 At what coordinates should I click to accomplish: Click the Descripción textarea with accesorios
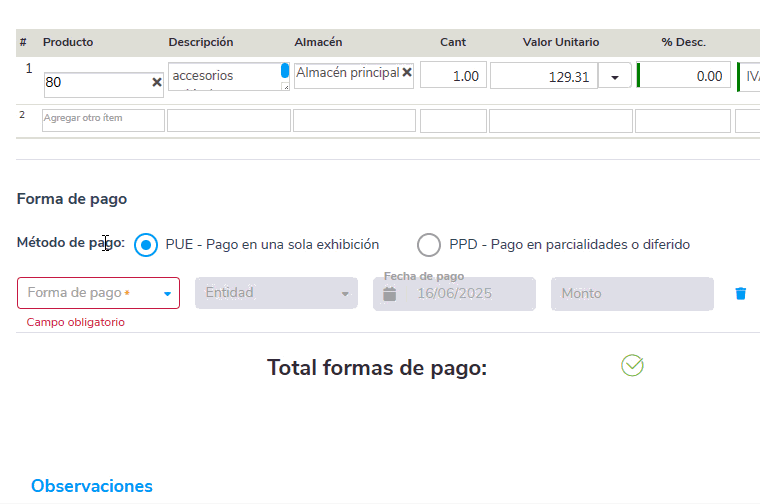click(x=224, y=77)
